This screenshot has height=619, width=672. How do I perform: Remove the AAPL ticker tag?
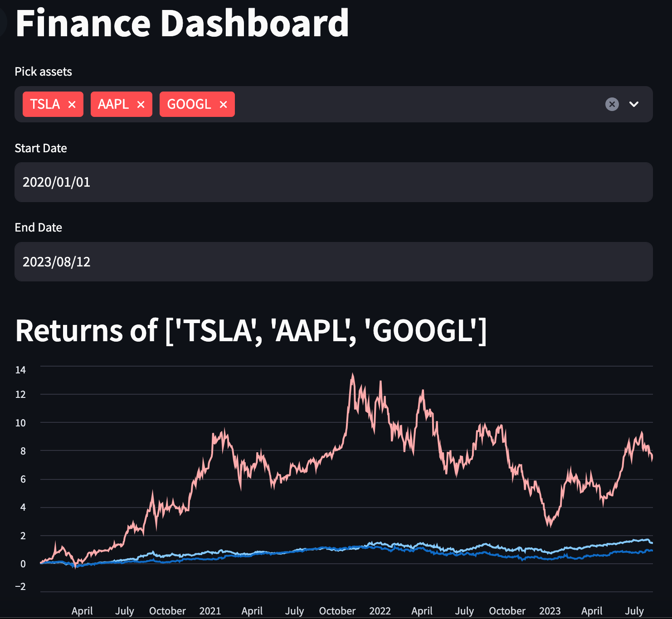click(x=141, y=104)
